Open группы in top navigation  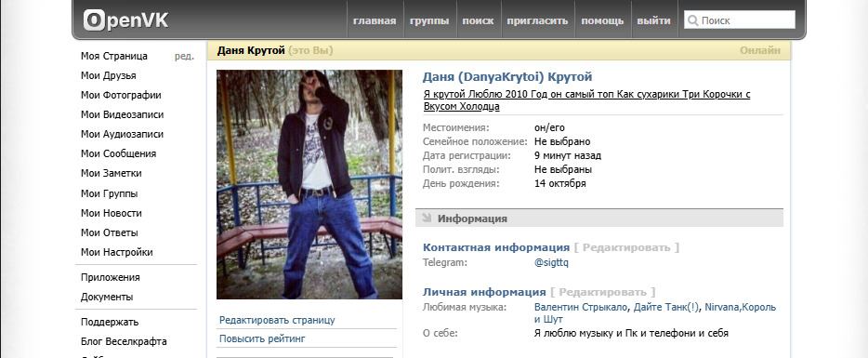[x=429, y=20]
